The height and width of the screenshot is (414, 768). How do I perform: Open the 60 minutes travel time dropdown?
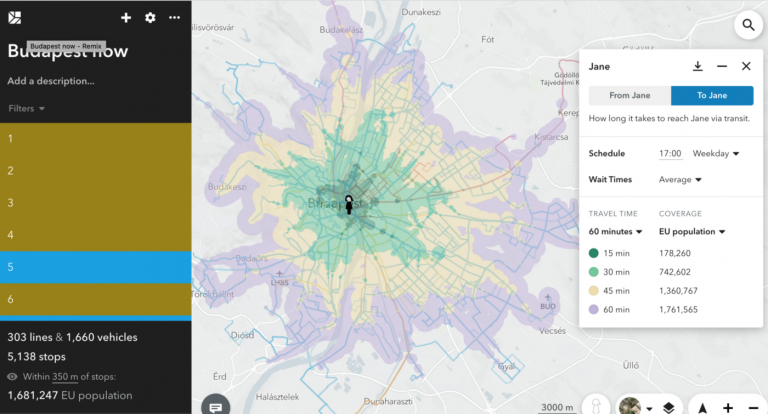click(615, 232)
